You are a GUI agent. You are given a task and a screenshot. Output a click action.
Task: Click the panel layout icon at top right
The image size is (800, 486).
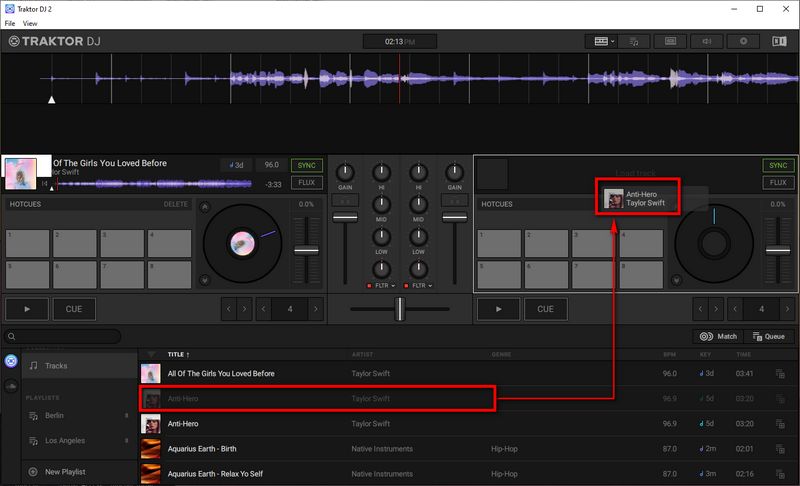779,41
